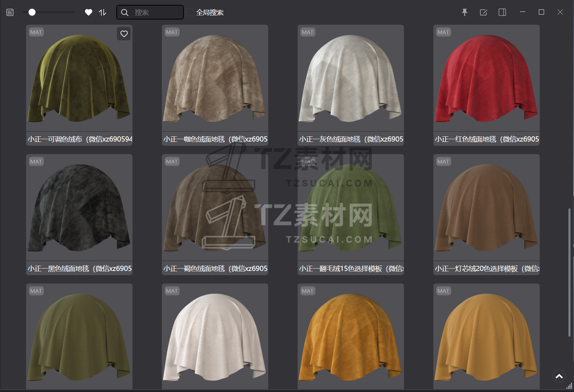Click the 小正—黑色绒面地毯 material name
This screenshot has width=574, height=392.
[x=80, y=269]
